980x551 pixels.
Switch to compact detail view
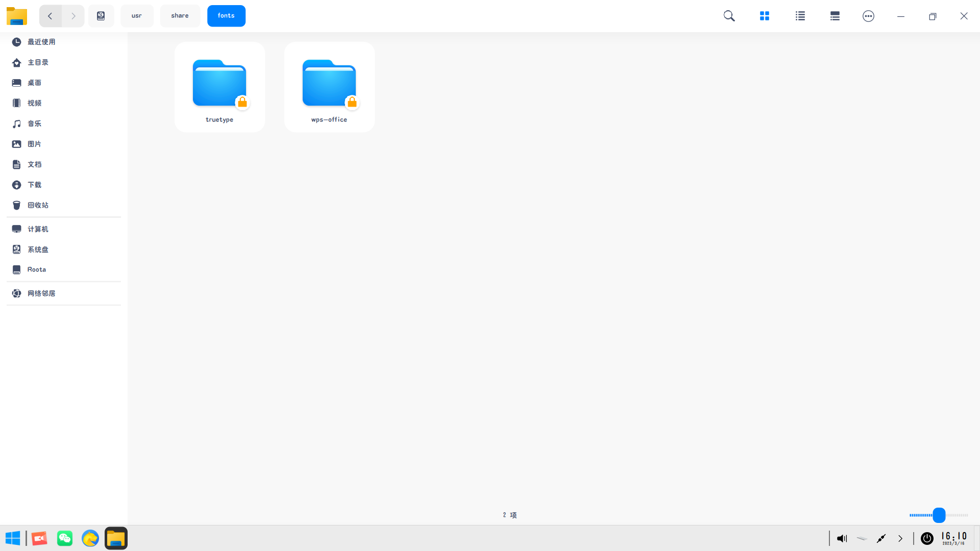835,16
